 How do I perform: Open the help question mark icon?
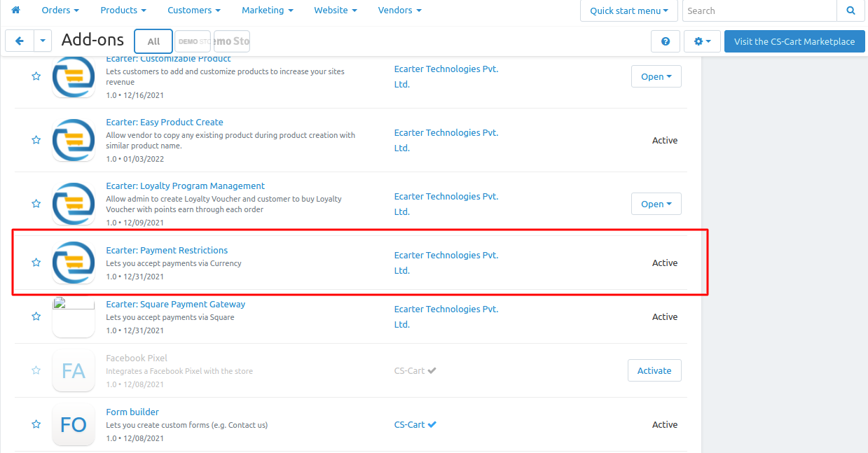coord(665,41)
